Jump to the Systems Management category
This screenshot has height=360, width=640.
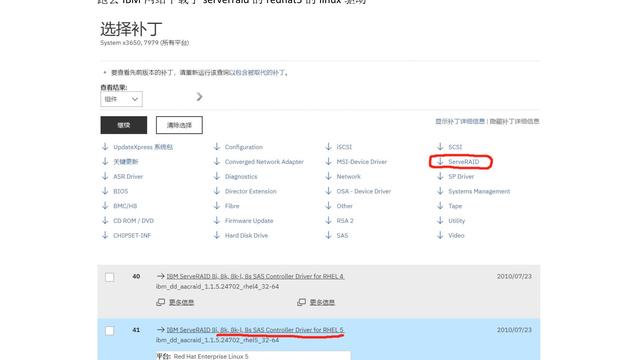479,191
